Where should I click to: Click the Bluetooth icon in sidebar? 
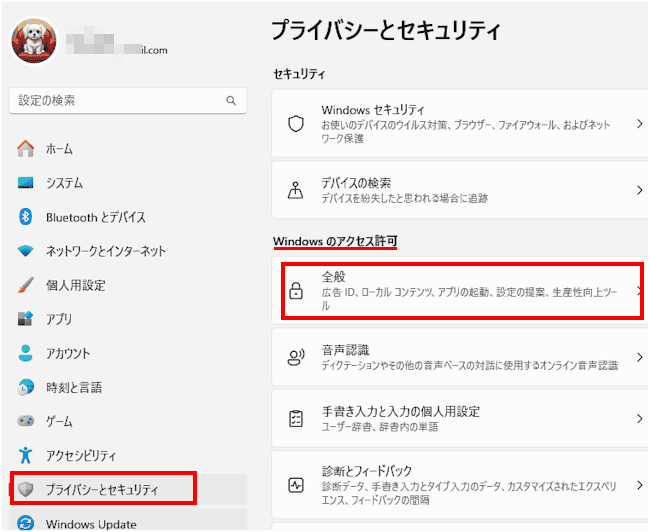tap(25, 216)
